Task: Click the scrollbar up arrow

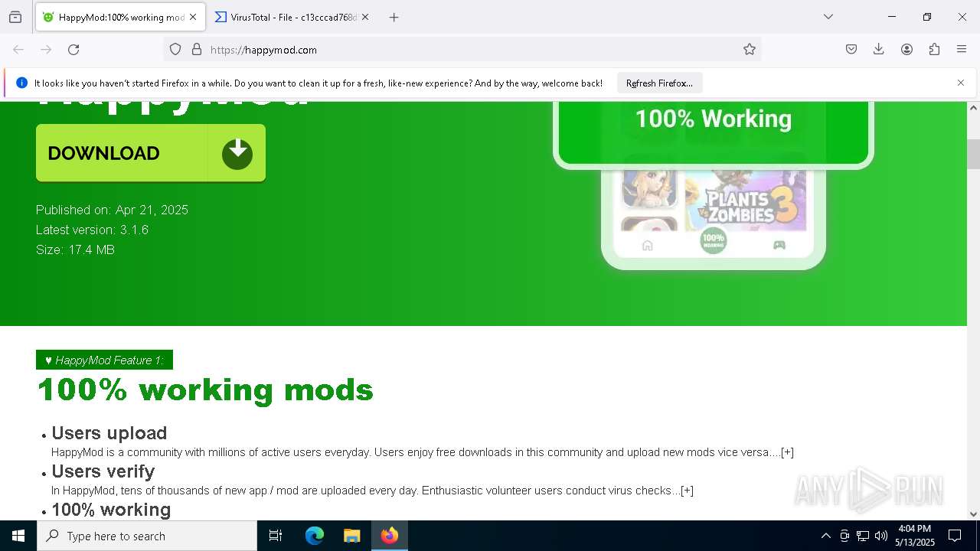Action: coord(974,108)
